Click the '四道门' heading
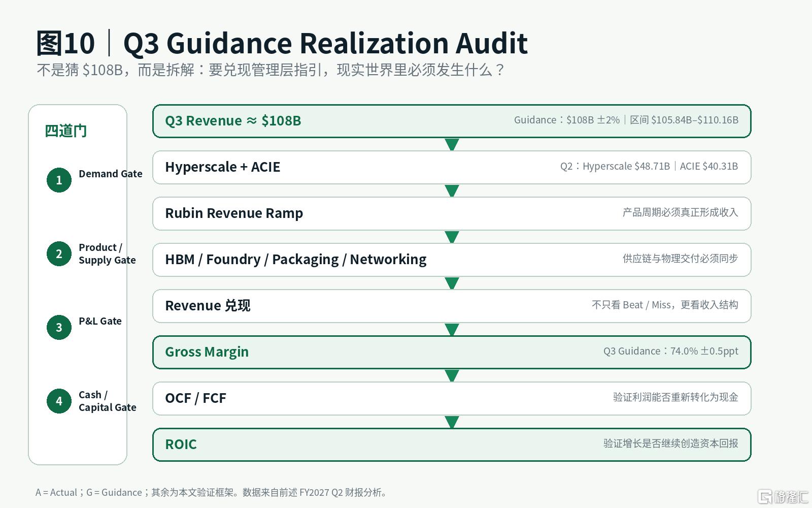Screen dimensions: 812x508 (66, 131)
